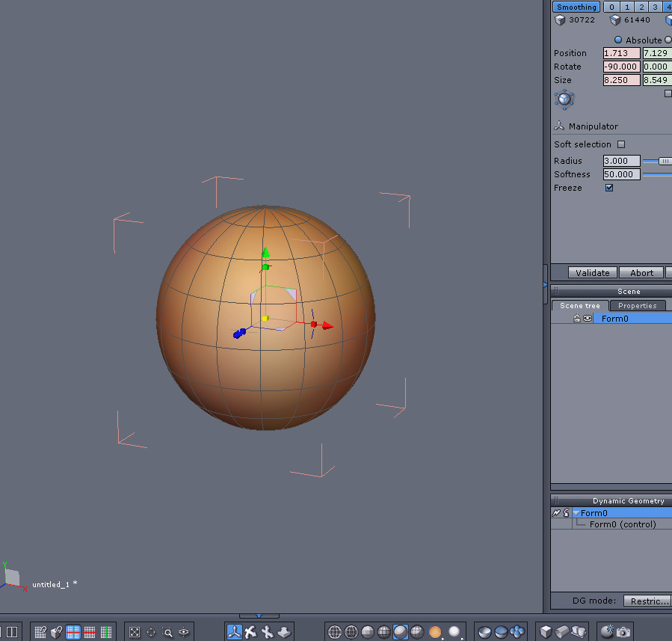This screenshot has height=641, width=672.
Task: Select the grid with red horizontal line
Action: [90, 631]
